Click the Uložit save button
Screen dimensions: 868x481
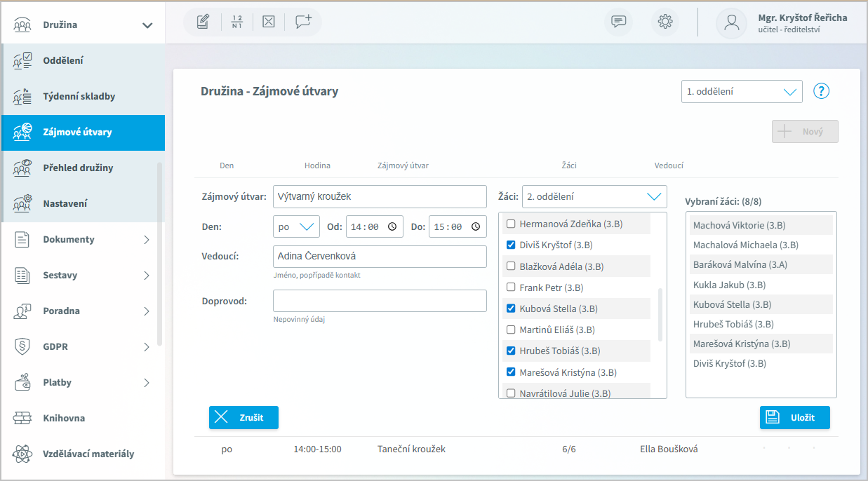(794, 417)
